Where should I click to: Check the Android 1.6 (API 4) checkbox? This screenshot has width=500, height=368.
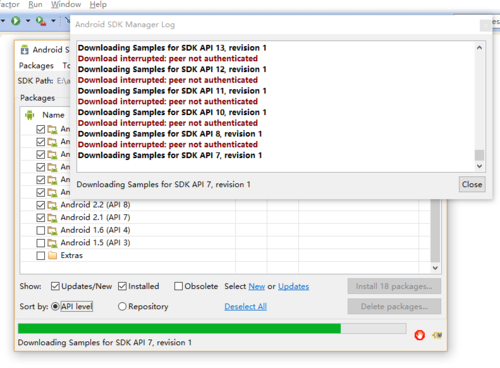(x=41, y=230)
